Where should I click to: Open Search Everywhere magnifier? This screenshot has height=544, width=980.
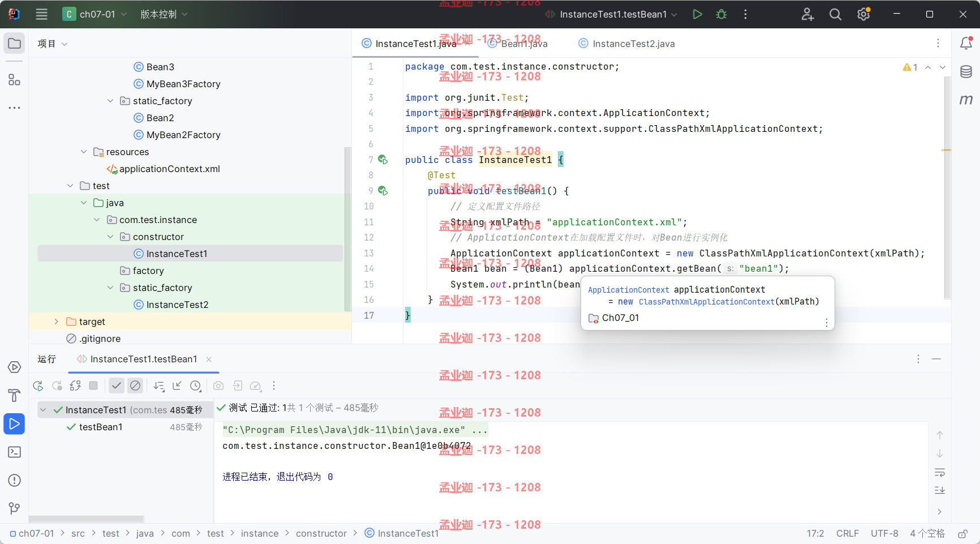[x=835, y=14]
